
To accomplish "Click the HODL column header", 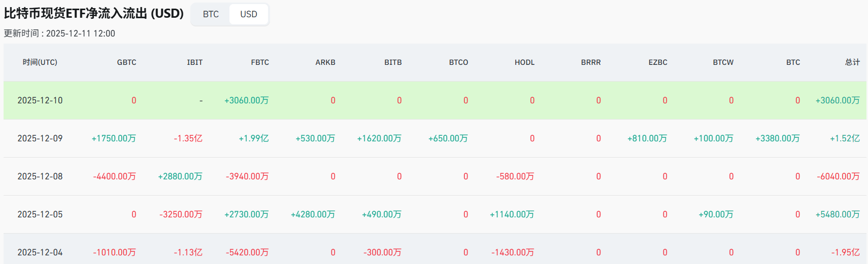I will click(524, 62).
